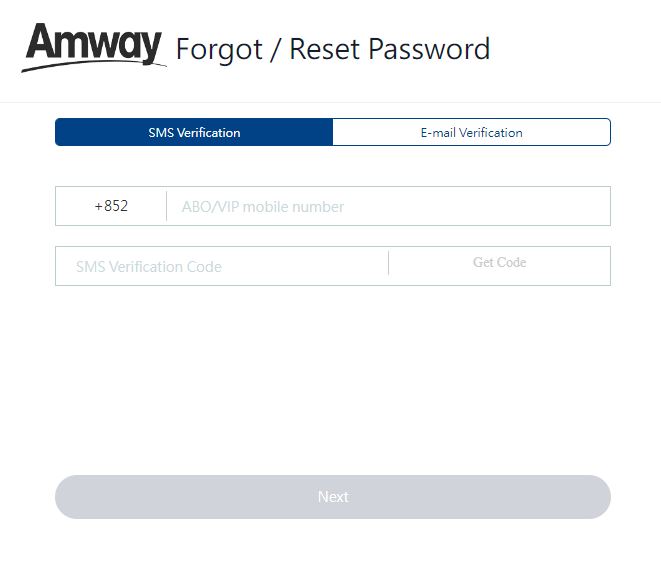Image resolution: width=661 pixels, height=563 pixels.
Task: Tap Get Code beside the code field
Action: [500, 263]
